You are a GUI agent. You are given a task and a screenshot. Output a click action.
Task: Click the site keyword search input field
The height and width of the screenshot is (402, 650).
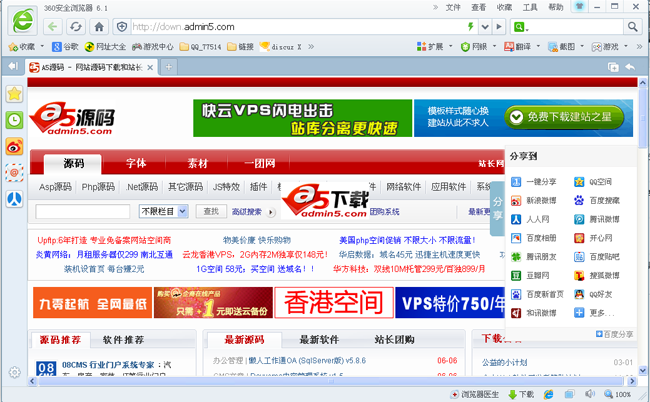(82, 211)
